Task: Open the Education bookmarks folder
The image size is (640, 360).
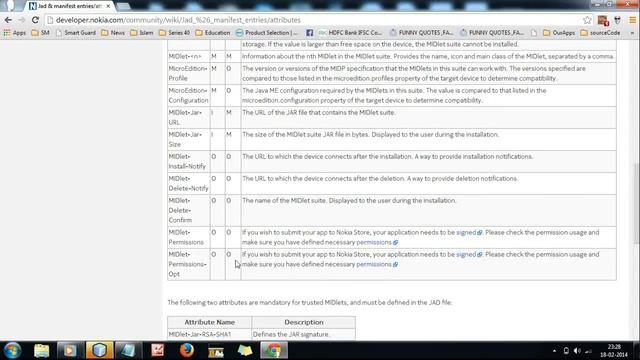Action: click(x=213, y=33)
